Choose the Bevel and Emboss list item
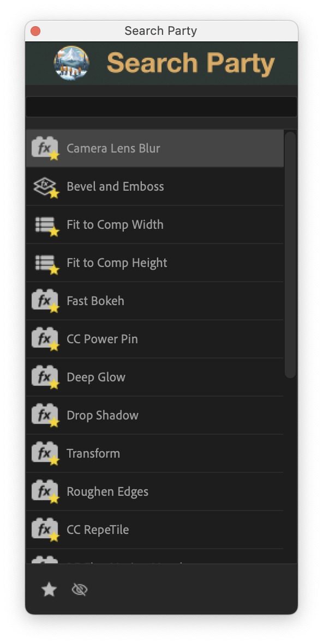Image resolution: width=323 pixels, height=644 pixels. coord(153,186)
